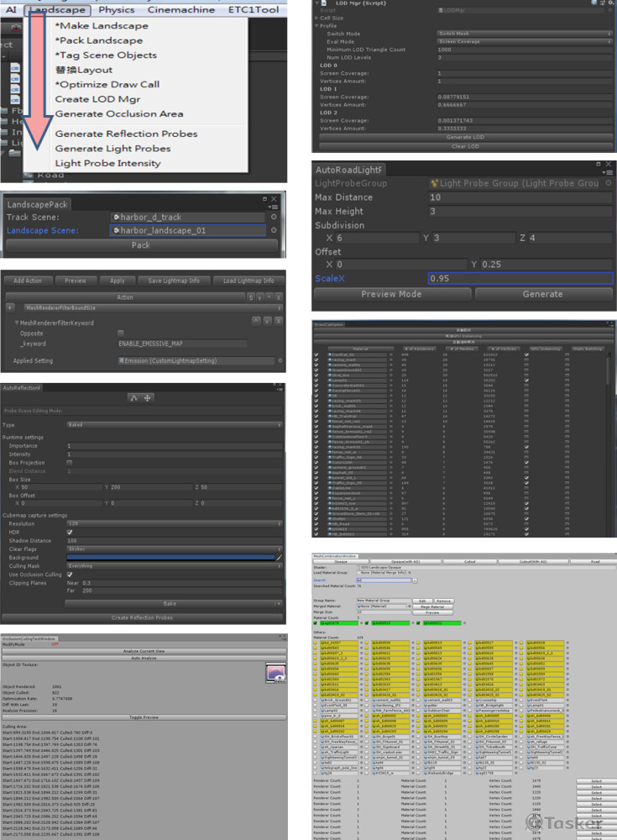Click picker circle for Applied Setting
The height and width of the screenshot is (840, 617).
point(280,361)
